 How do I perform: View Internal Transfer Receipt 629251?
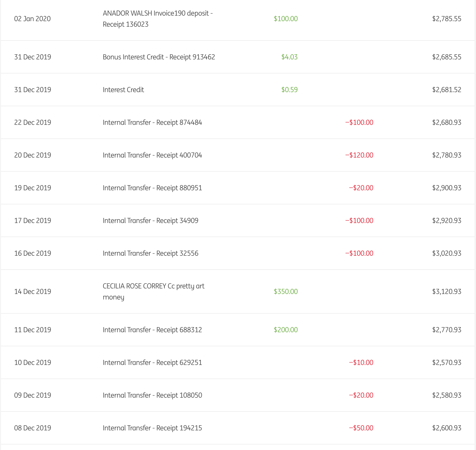coord(152,363)
